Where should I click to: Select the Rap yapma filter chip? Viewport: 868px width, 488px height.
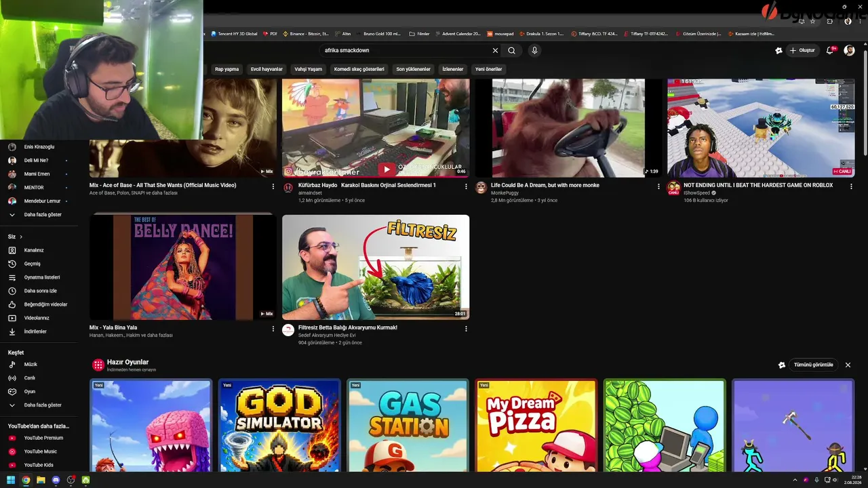pos(226,69)
